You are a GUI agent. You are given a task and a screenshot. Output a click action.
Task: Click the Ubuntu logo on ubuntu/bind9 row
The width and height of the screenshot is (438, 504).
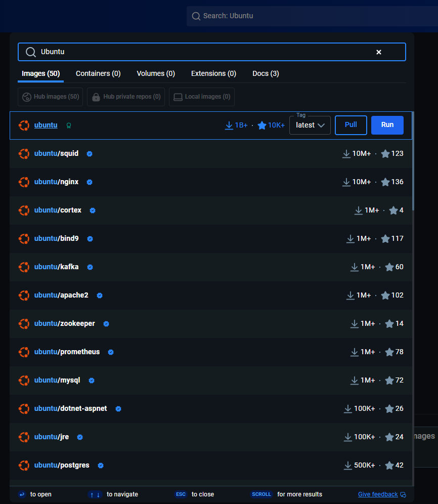tap(24, 238)
